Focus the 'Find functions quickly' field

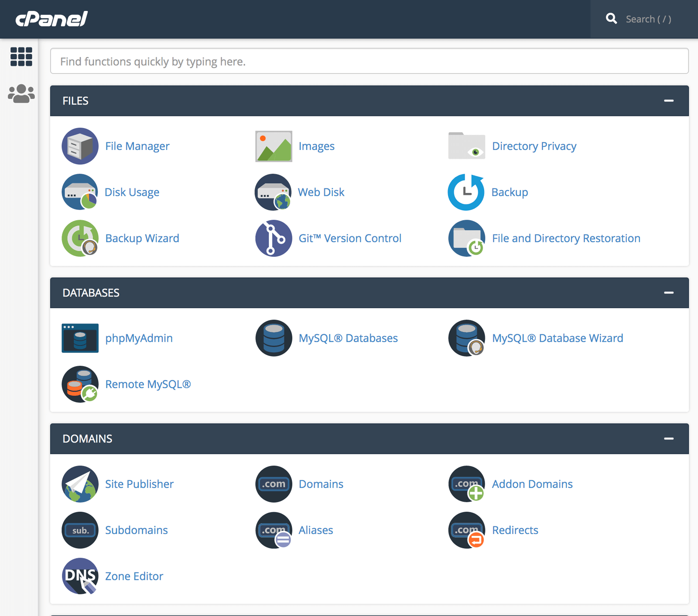coord(370,61)
